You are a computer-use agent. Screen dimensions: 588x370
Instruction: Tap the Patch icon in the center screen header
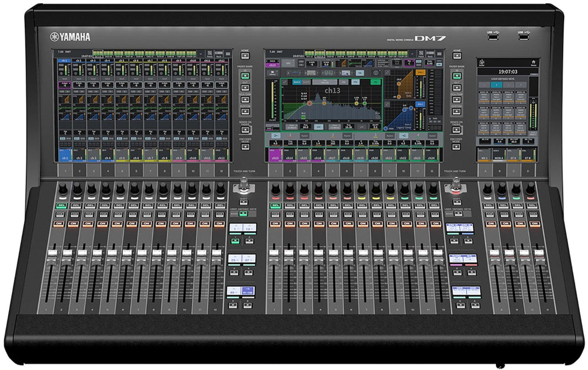pos(420,53)
